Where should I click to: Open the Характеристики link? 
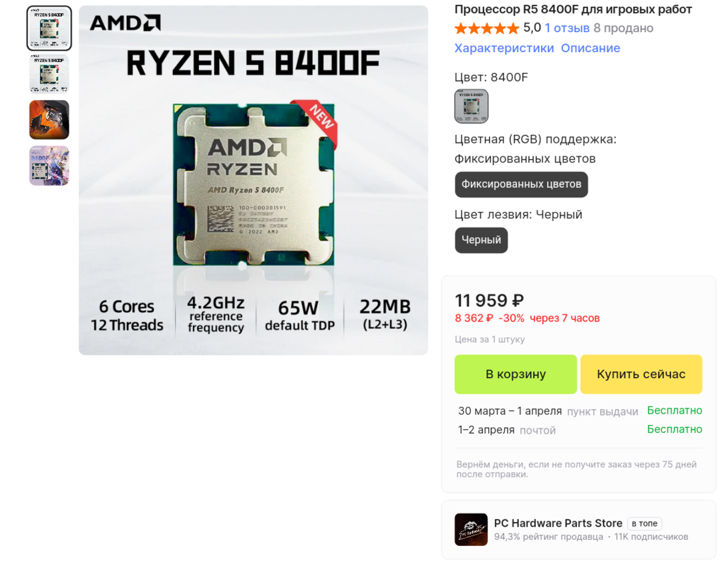click(504, 48)
